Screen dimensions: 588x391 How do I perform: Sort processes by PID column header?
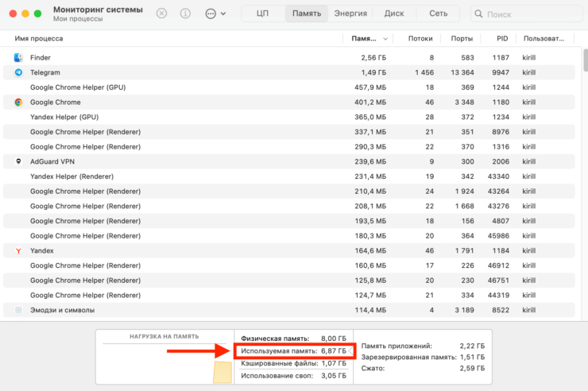coord(501,39)
